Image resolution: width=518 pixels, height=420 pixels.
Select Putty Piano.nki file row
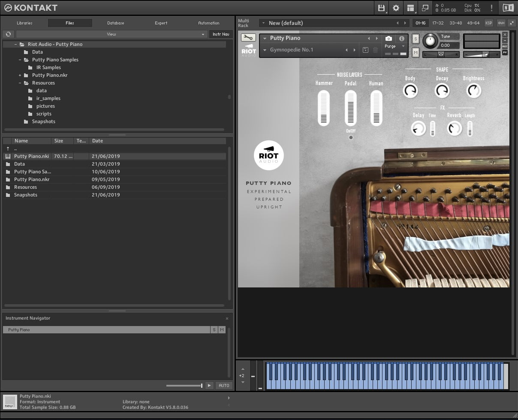pyautogui.click(x=114, y=156)
